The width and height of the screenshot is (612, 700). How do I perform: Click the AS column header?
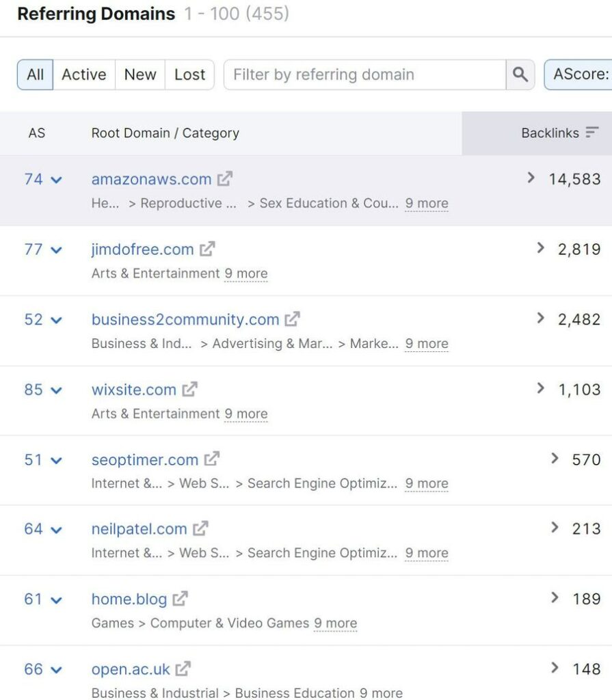click(37, 133)
